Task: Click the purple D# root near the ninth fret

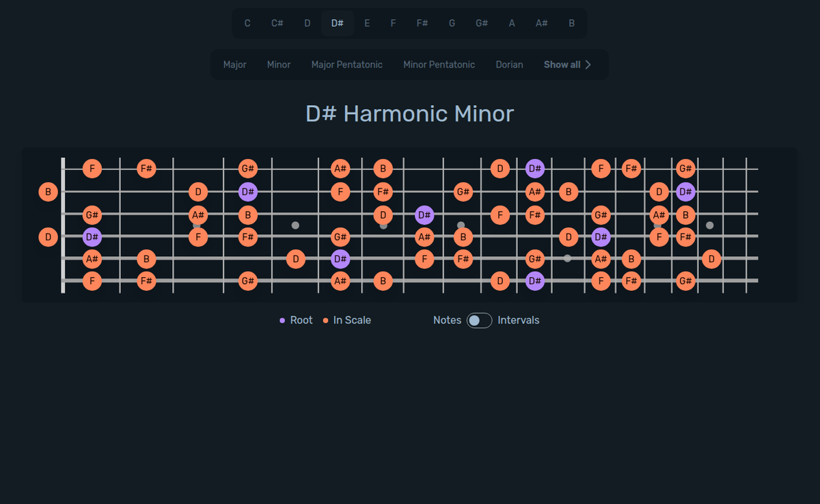Action: (424, 214)
